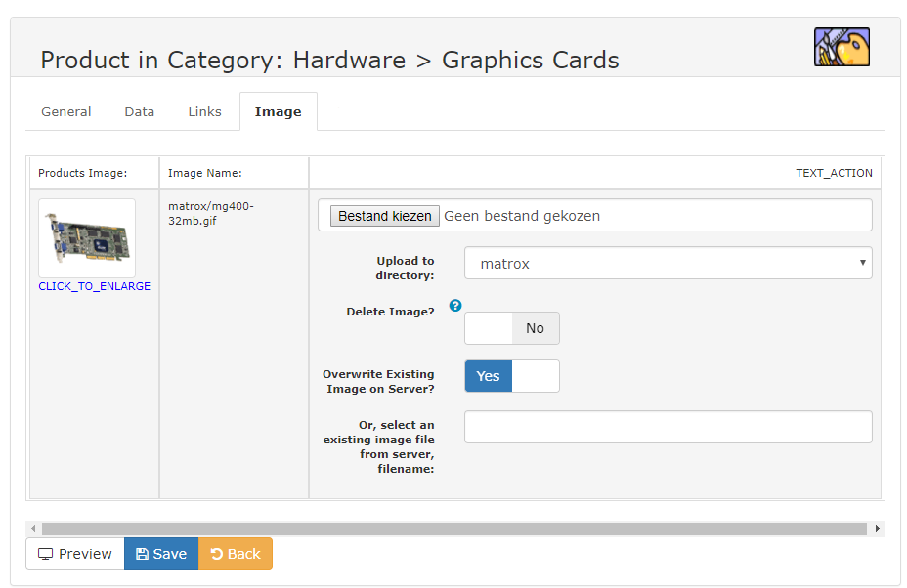The width and height of the screenshot is (907, 588).
Task: Click the paint palette logo icon
Action: [842, 47]
